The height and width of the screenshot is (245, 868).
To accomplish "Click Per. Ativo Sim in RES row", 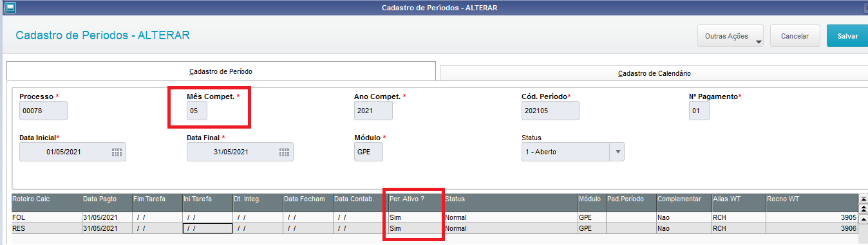I will (416, 228).
